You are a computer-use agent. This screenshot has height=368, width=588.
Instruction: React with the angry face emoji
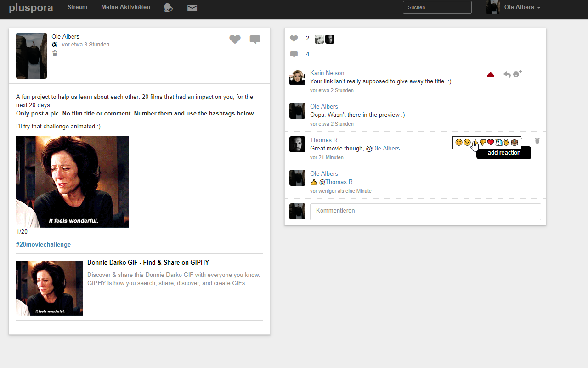coord(467,143)
